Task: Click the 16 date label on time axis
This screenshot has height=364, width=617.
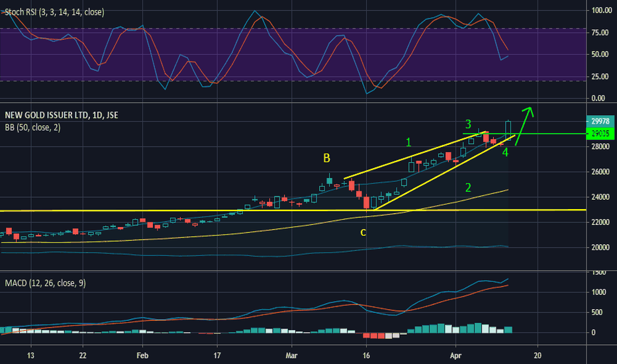Action: click(366, 355)
